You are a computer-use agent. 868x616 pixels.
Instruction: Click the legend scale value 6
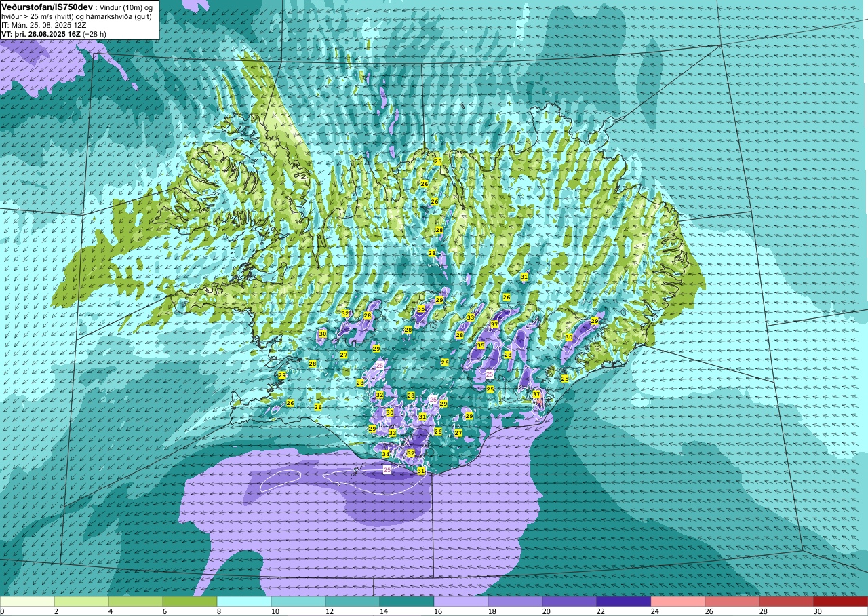pyautogui.click(x=165, y=611)
